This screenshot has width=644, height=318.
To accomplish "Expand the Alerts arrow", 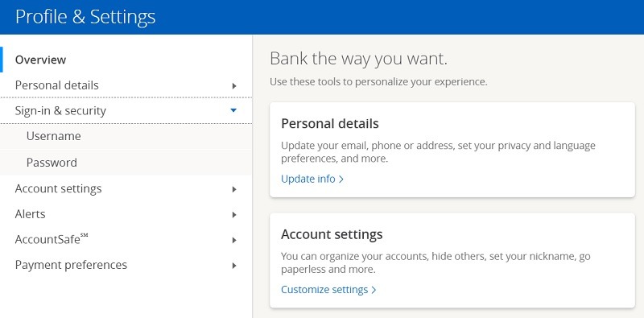I will [234, 215].
